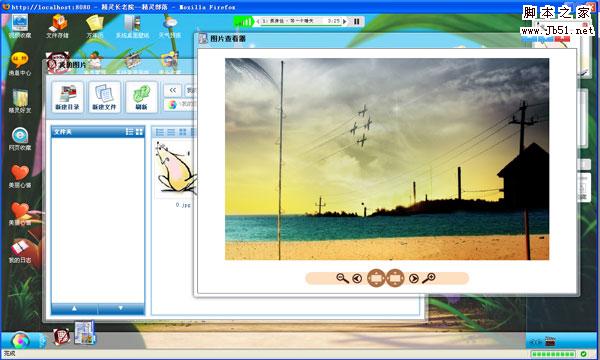Viewport: 600px width, 360px height.
Task: Open the 0.jpg frog thumbnail
Action: click(176, 168)
